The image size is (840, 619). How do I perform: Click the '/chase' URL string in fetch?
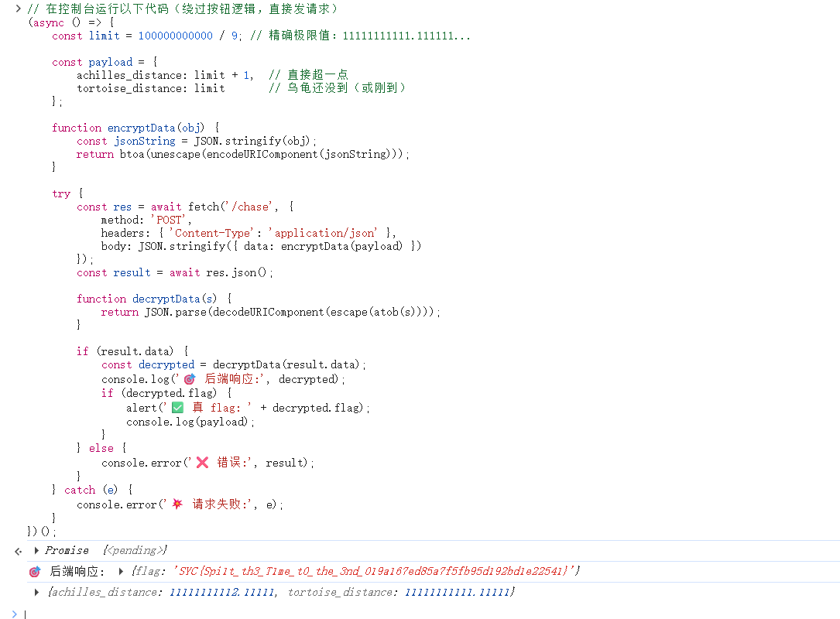click(251, 207)
